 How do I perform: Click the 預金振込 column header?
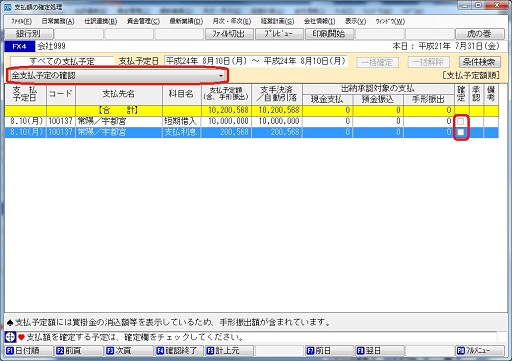click(x=378, y=99)
